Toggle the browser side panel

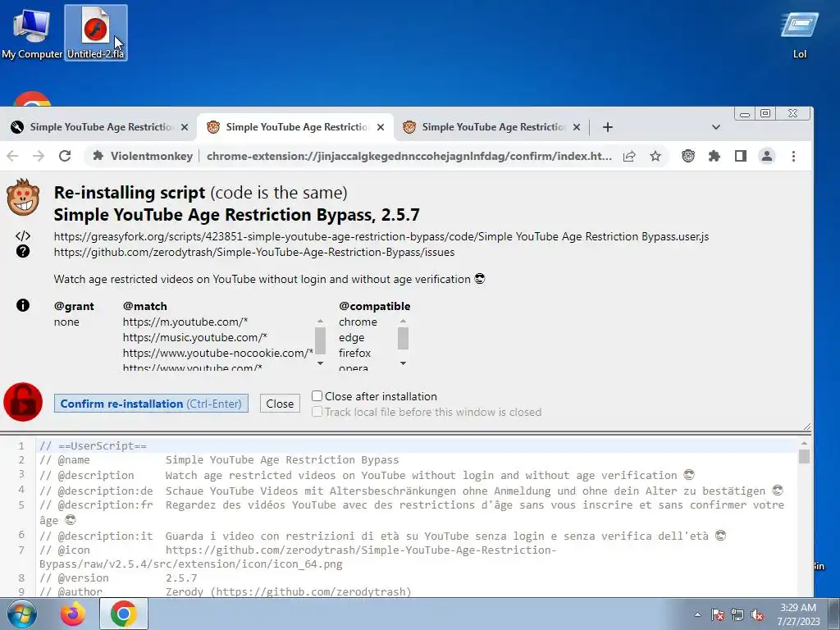741,156
